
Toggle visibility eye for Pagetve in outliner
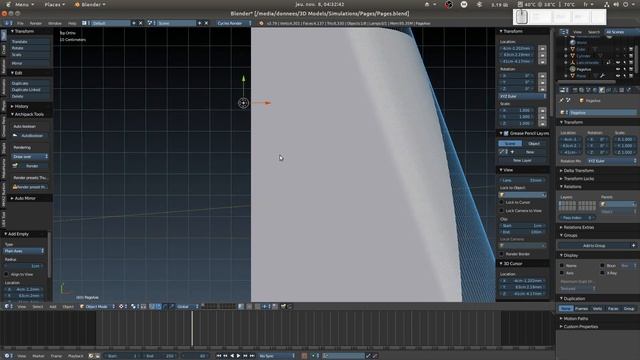coord(618,69)
